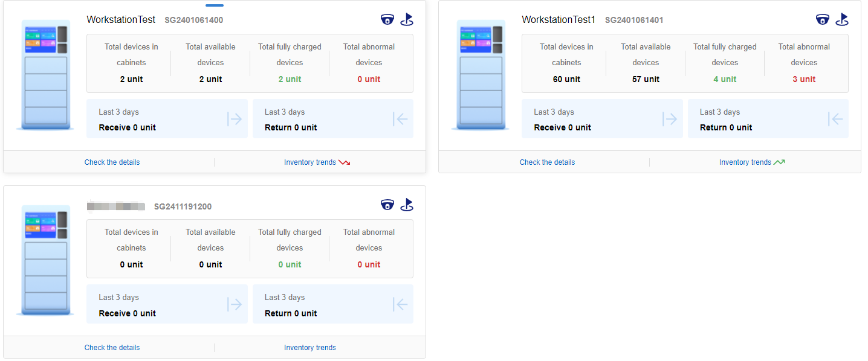Viewport: 868px width, 361px height.
Task: Click location flag icon for WorkstationTest1
Action: tap(842, 19)
